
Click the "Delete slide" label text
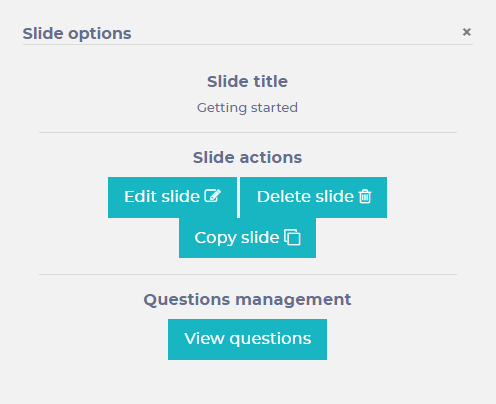click(305, 196)
